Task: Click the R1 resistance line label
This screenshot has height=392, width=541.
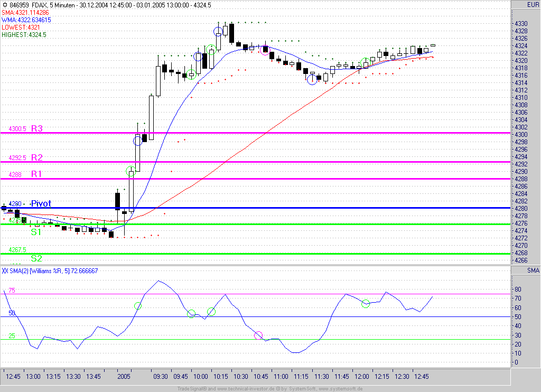Action: pos(36,174)
